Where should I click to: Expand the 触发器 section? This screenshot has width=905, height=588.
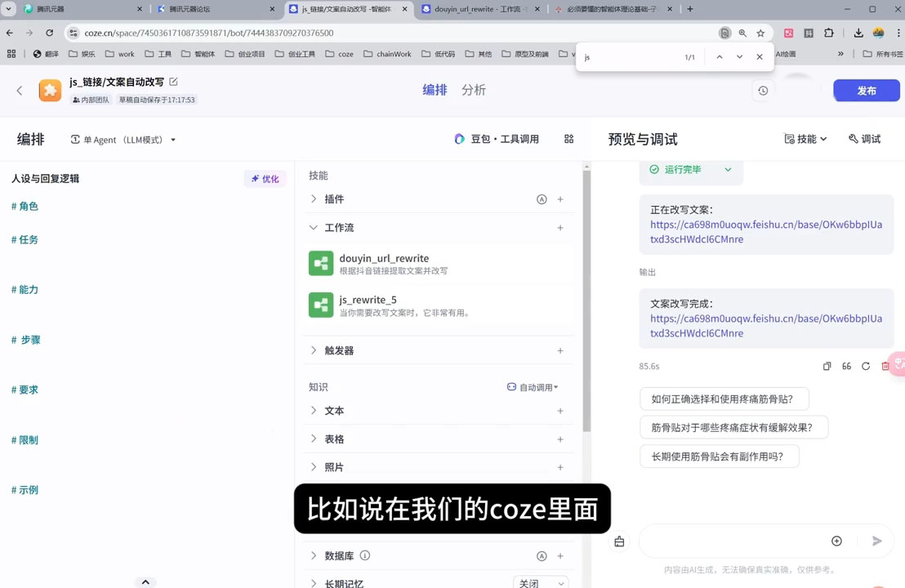pyautogui.click(x=314, y=351)
